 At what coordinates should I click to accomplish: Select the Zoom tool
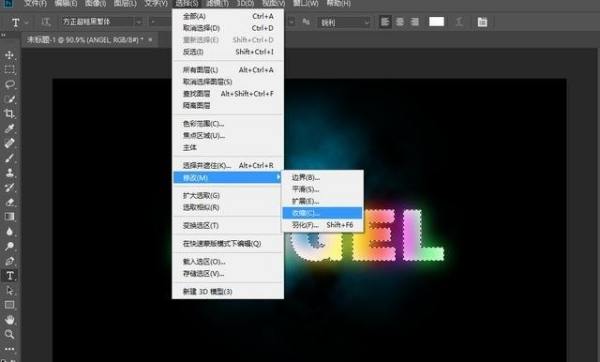tap(10, 334)
